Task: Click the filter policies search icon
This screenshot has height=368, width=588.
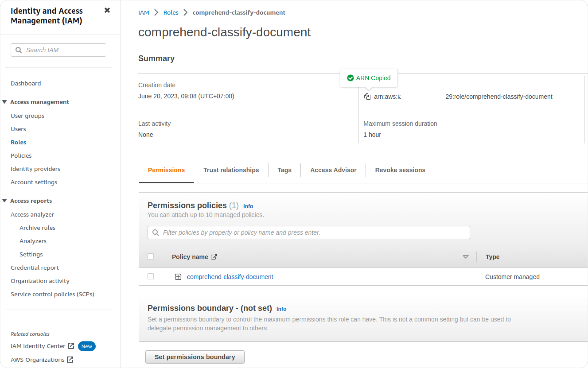Action: click(155, 233)
